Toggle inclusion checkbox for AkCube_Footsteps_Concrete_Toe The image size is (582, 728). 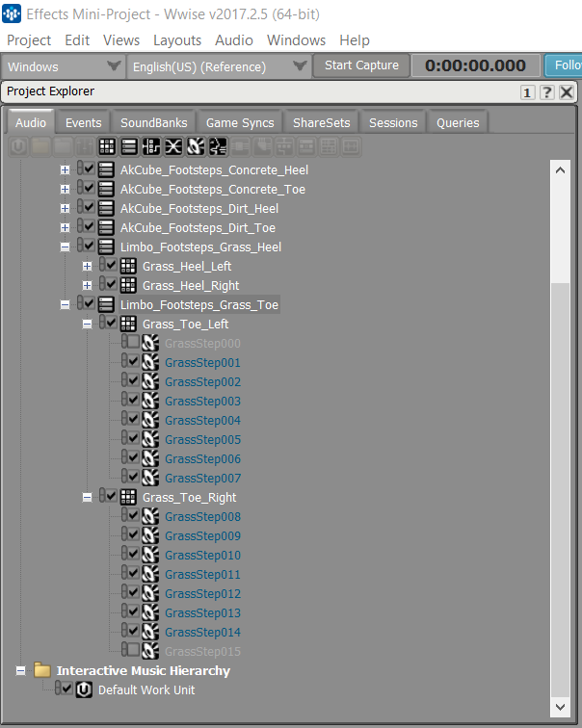pyautogui.click(x=90, y=188)
